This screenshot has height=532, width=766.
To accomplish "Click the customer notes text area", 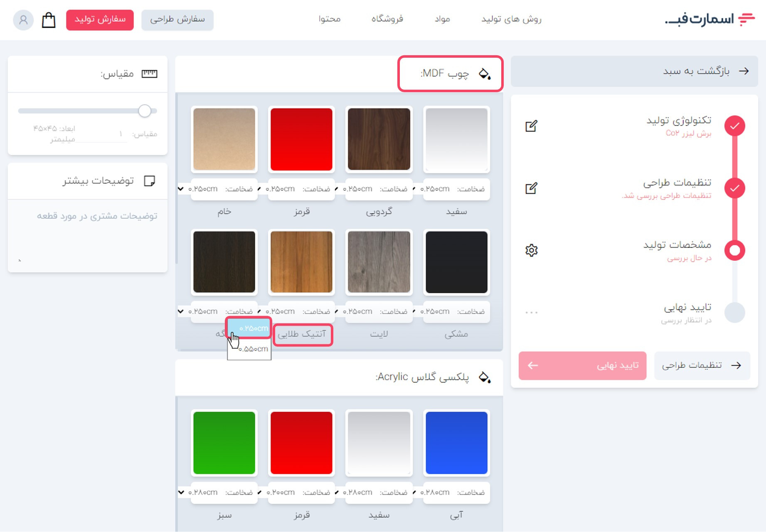I will (x=88, y=235).
